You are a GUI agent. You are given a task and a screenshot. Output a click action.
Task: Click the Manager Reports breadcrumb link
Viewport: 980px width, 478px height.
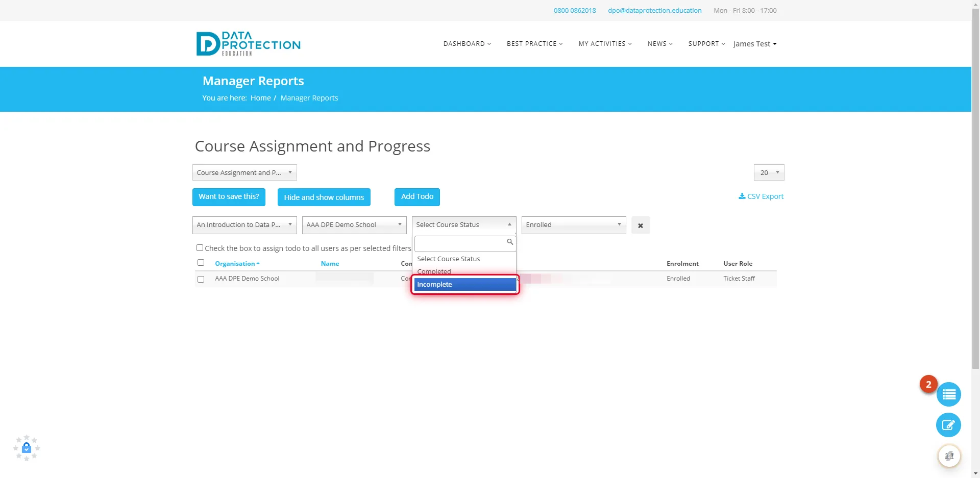click(x=309, y=98)
